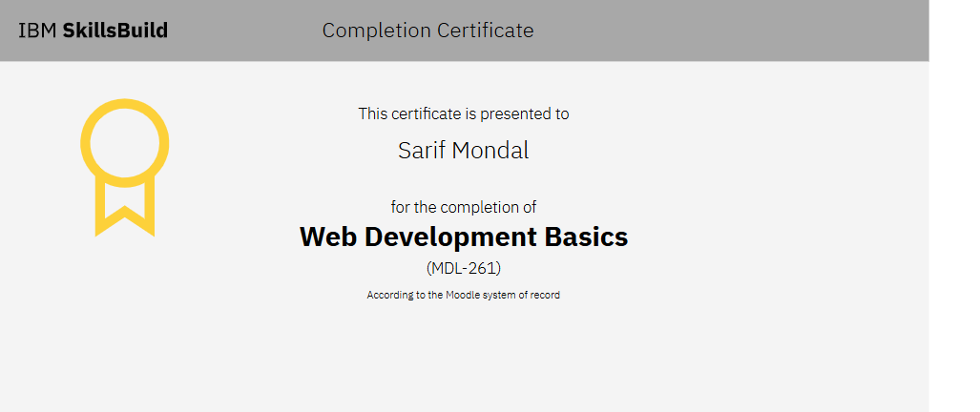Screen dimensions: 980x412
Task: Click the yellow award ribbon icon
Action: pyautogui.click(x=124, y=167)
